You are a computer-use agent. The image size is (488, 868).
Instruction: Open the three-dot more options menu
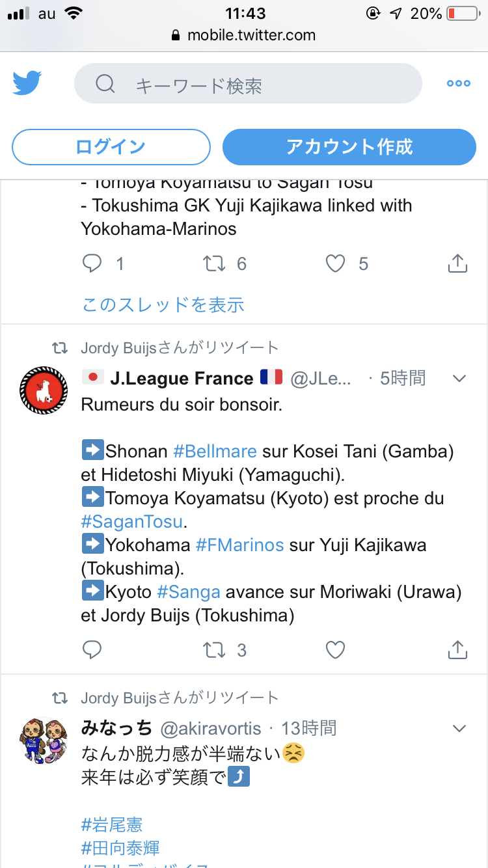[458, 83]
